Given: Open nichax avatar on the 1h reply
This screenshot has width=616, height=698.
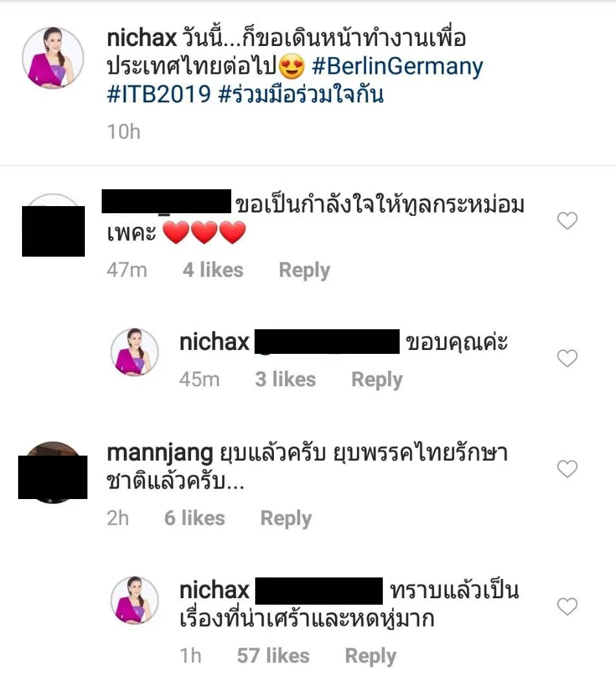Looking at the screenshot, I should [134, 600].
